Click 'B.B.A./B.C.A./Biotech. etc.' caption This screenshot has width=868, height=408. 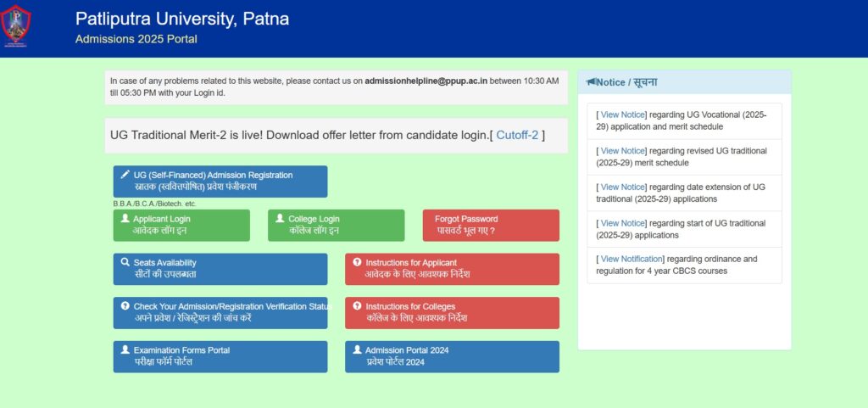point(154,204)
